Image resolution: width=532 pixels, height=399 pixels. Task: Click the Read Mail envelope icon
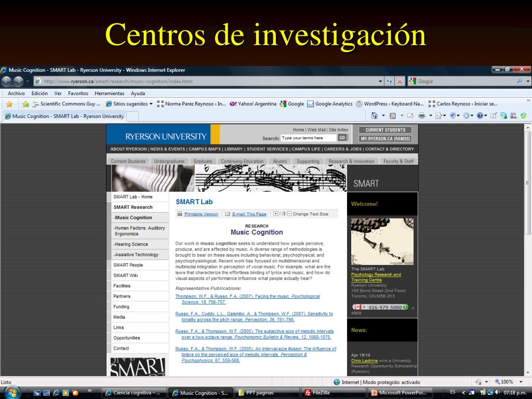tap(410, 116)
